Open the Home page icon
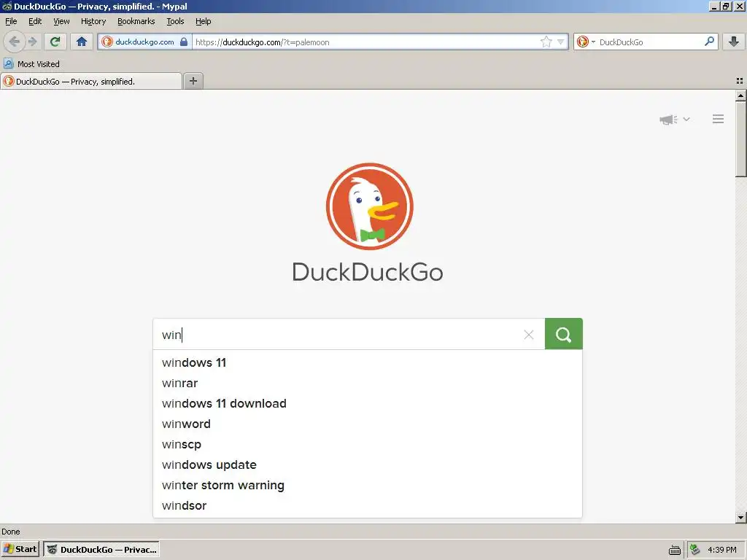 click(82, 42)
